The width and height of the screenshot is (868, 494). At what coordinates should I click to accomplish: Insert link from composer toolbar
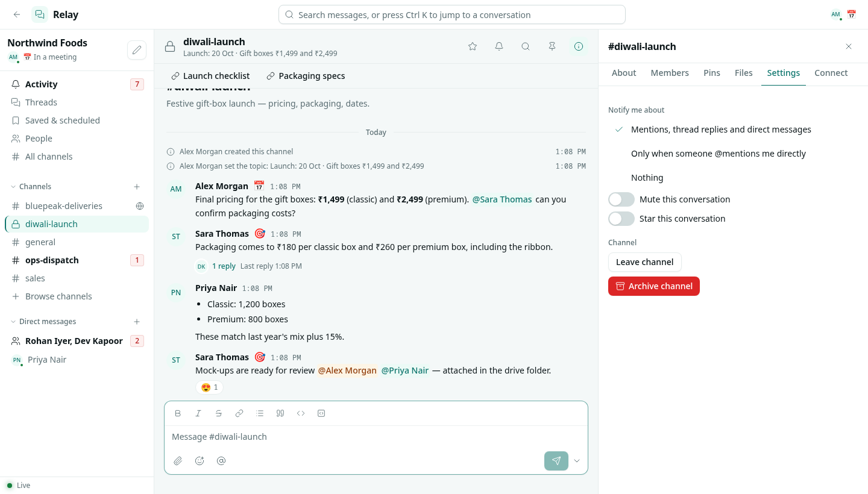[239, 413]
